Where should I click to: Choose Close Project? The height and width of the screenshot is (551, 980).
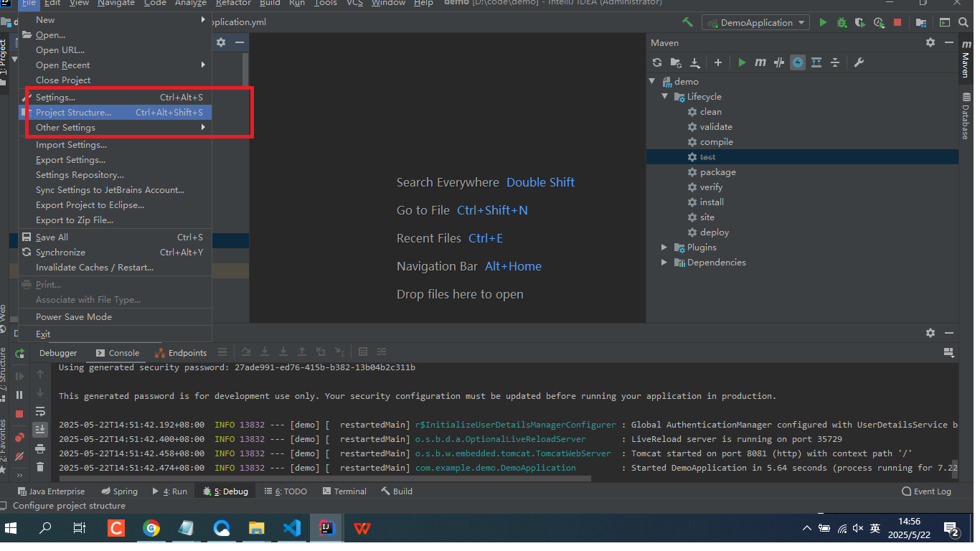(115, 80)
